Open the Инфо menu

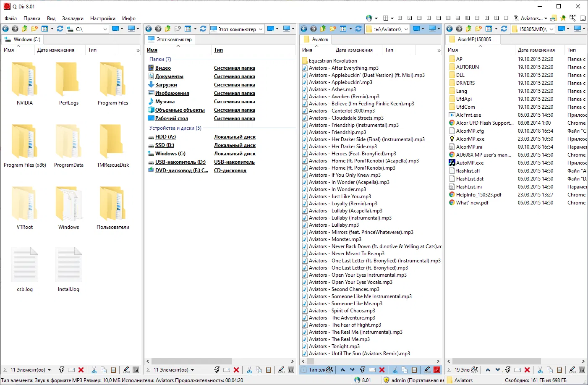(x=129, y=18)
